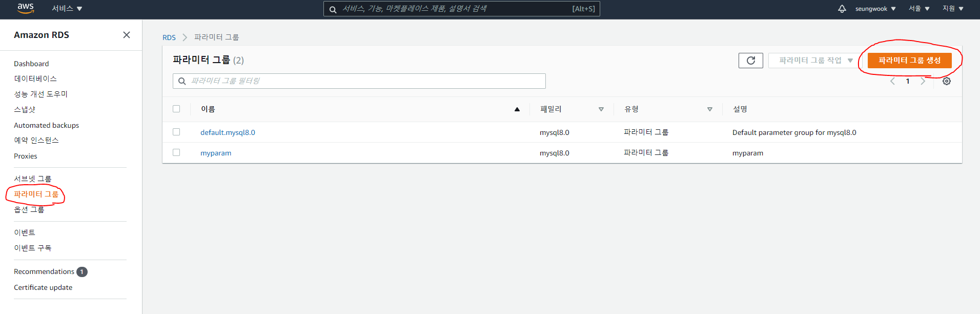Click mysql8.0 family in default.mysql8.0 row

[x=555, y=132]
